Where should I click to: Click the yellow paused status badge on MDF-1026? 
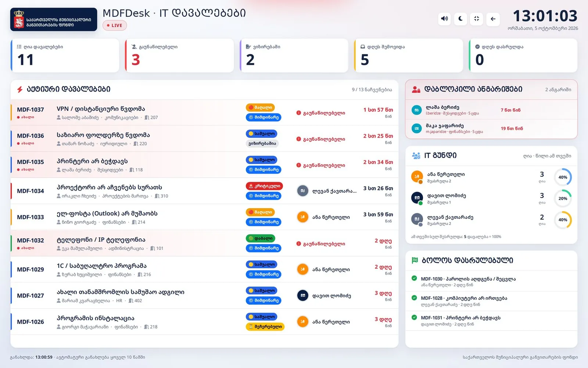click(x=265, y=326)
